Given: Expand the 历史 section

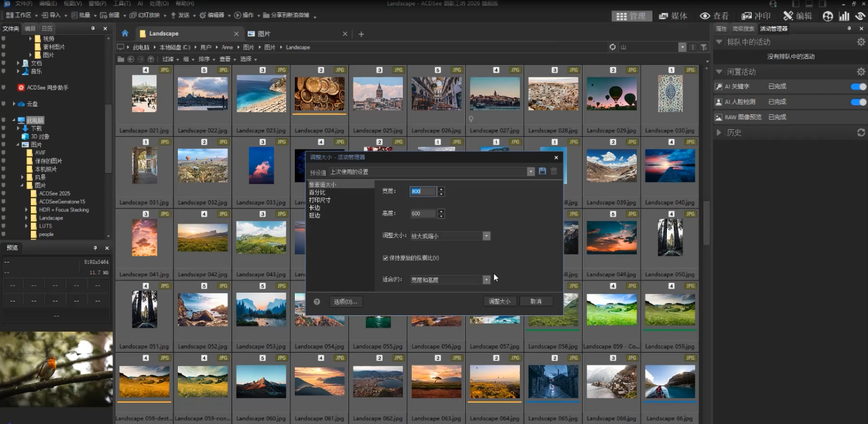Looking at the screenshot, I should pyautogui.click(x=719, y=133).
